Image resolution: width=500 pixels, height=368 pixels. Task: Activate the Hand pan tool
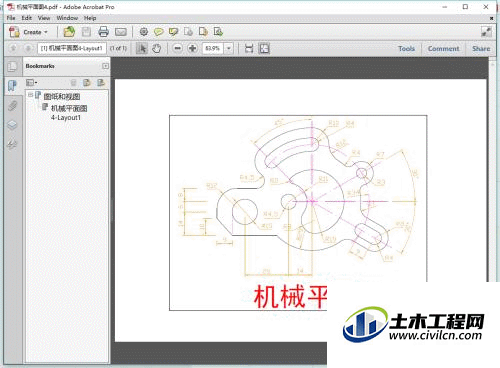[156, 49]
